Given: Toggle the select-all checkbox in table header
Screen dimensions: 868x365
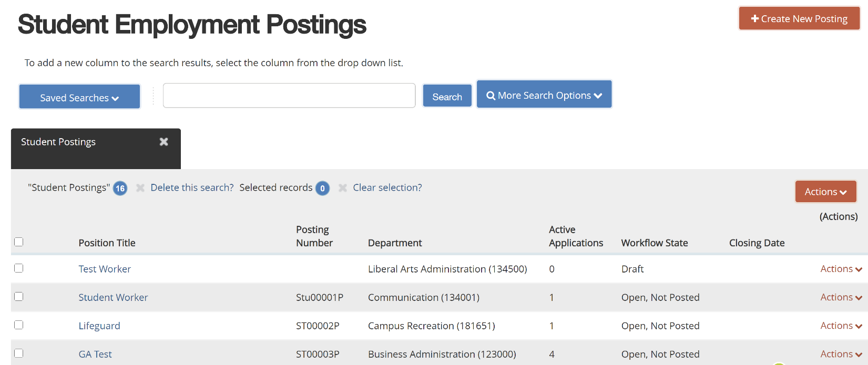Looking at the screenshot, I should click(19, 242).
